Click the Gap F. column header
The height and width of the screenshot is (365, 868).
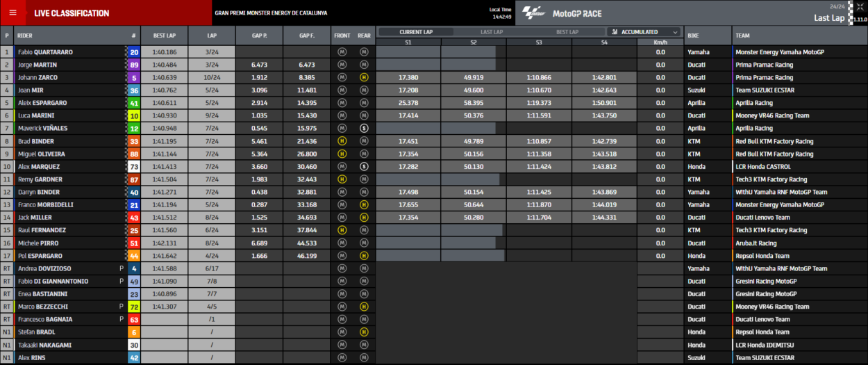[x=306, y=35]
